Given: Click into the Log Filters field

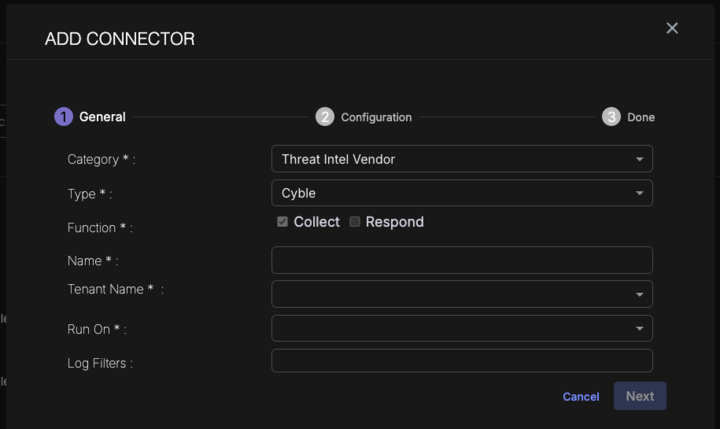Looking at the screenshot, I should (x=461, y=361).
